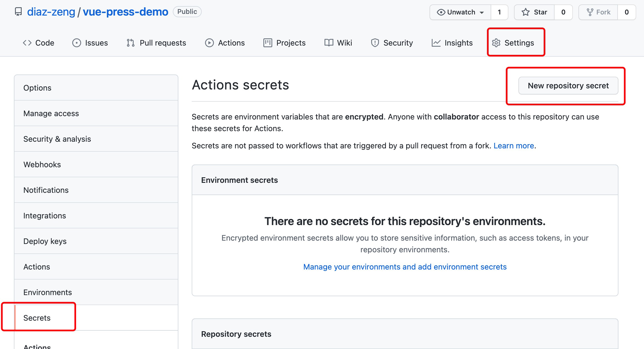
Task: Open the Code tab
Action: pos(38,43)
